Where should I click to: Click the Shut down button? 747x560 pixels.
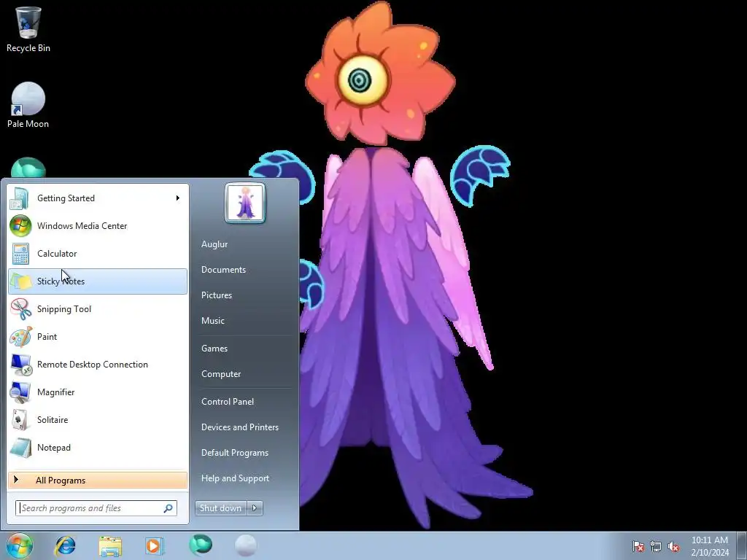point(221,508)
